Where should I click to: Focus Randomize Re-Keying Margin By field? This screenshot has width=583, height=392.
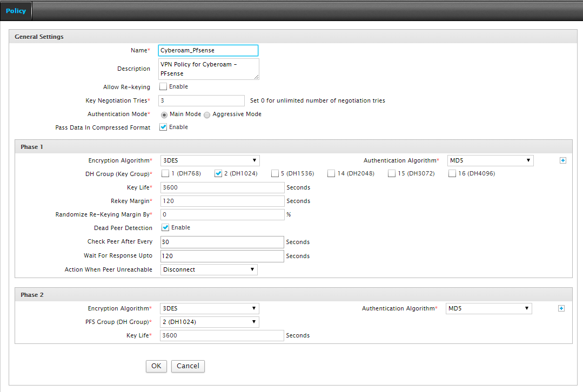pyautogui.click(x=223, y=214)
